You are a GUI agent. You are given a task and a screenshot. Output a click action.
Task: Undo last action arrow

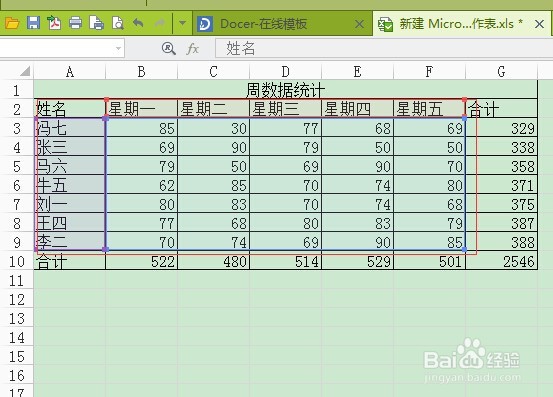click(138, 23)
